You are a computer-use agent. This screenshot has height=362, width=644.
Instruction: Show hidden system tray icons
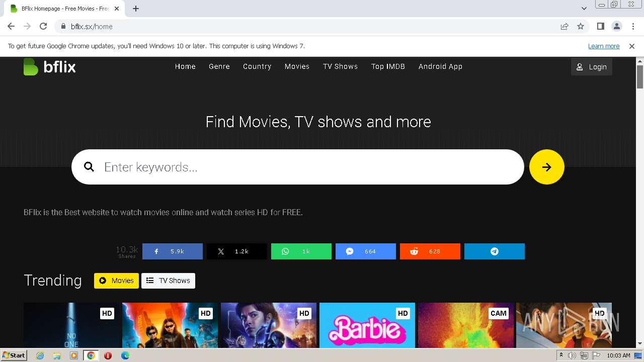click(561, 355)
